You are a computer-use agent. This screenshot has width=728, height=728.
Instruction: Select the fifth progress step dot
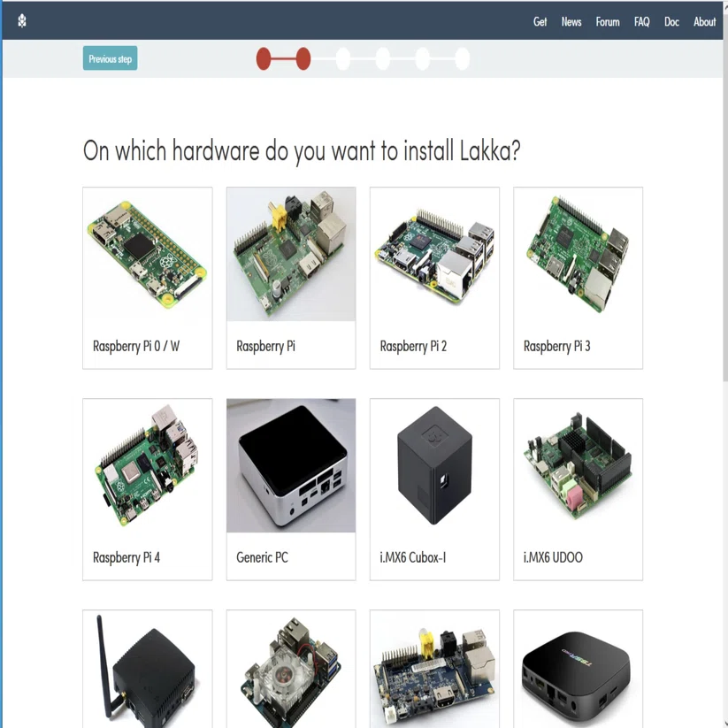[423, 59]
